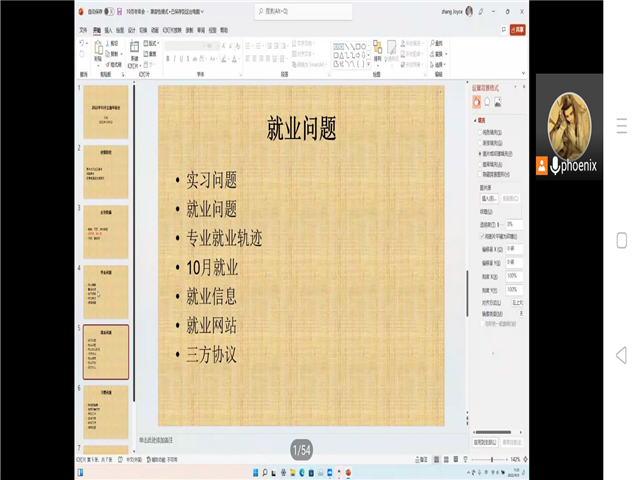
Task: Click the Save icon in title bar
Action: [119, 11]
